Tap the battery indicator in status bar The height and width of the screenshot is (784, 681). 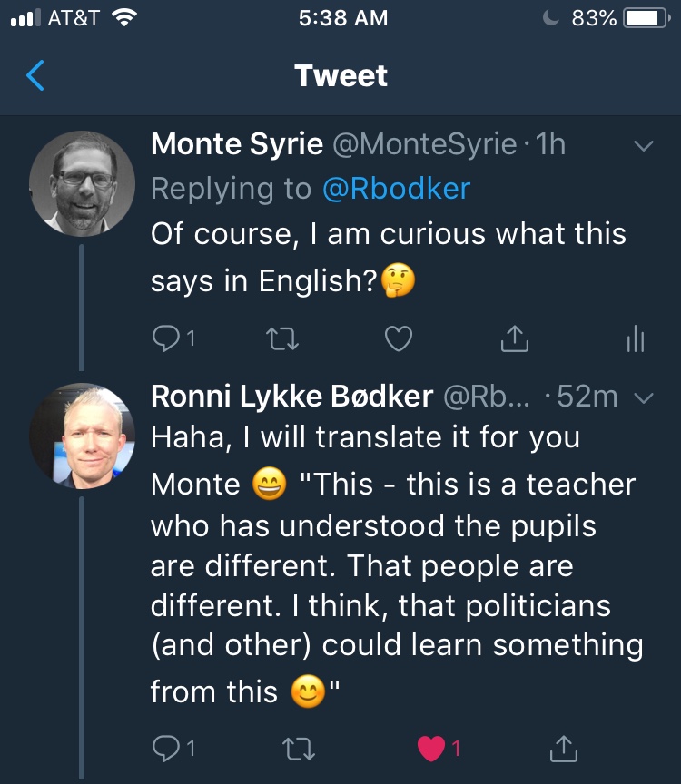[647, 18]
